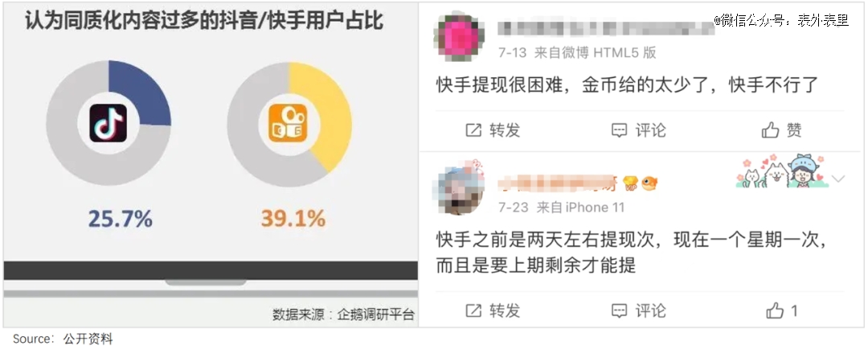Like the first Weibo post with 赞
Screen dimensions: 868x346
tap(782, 130)
